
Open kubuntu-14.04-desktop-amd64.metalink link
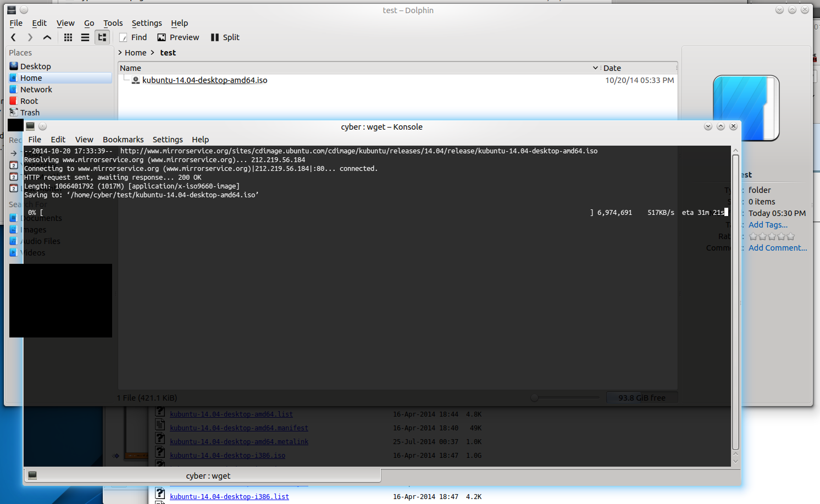[239, 442]
